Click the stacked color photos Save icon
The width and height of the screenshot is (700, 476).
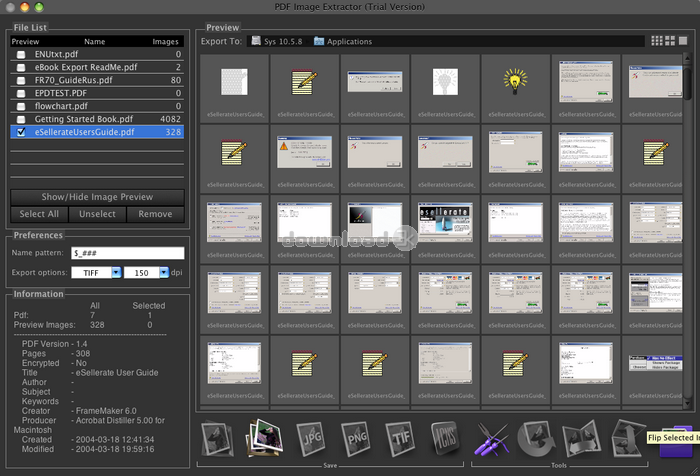coord(265,438)
